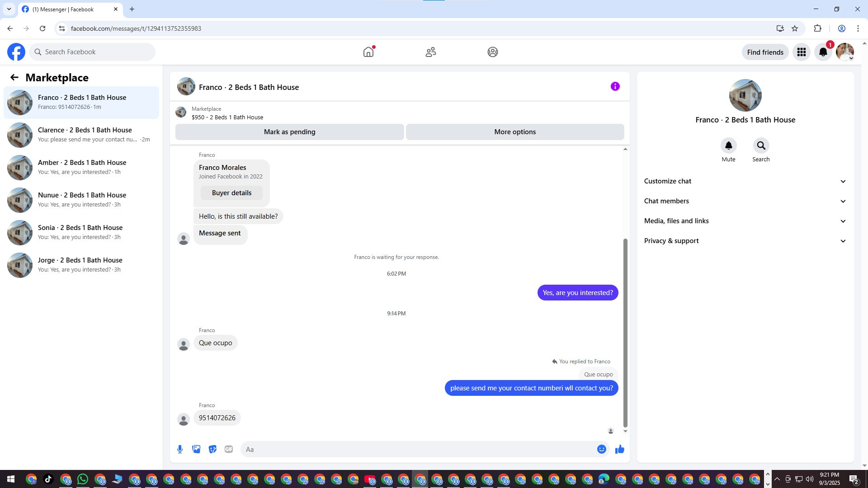Open the Chrome three-dot menu
The width and height of the screenshot is (868, 488).
pyautogui.click(x=858, y=28)
